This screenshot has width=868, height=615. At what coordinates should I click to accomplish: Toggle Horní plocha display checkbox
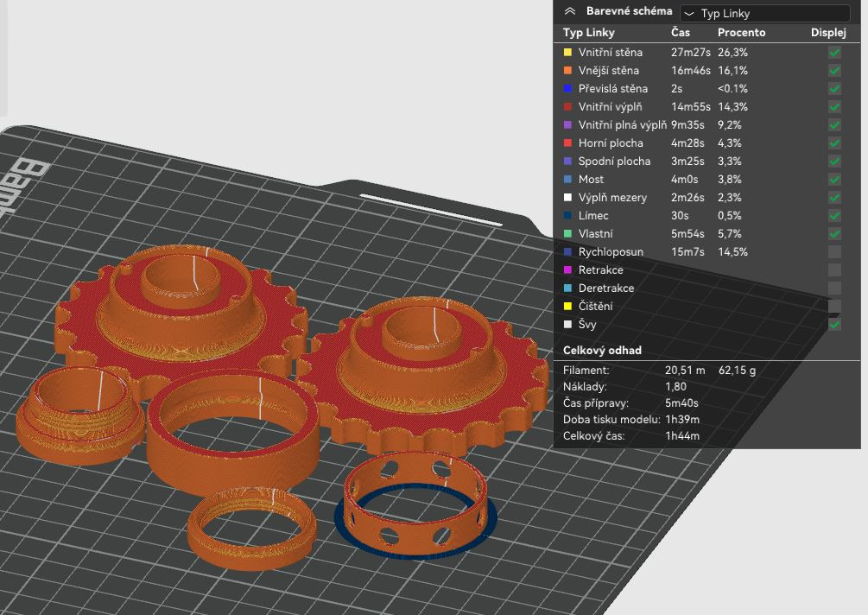834,143
